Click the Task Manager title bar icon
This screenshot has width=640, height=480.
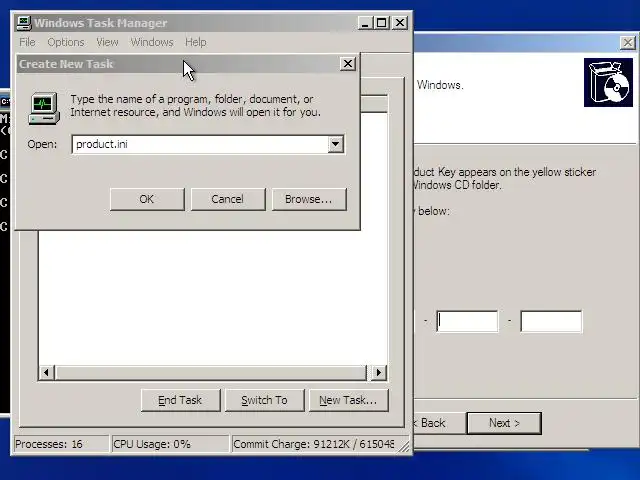(24, 23)
